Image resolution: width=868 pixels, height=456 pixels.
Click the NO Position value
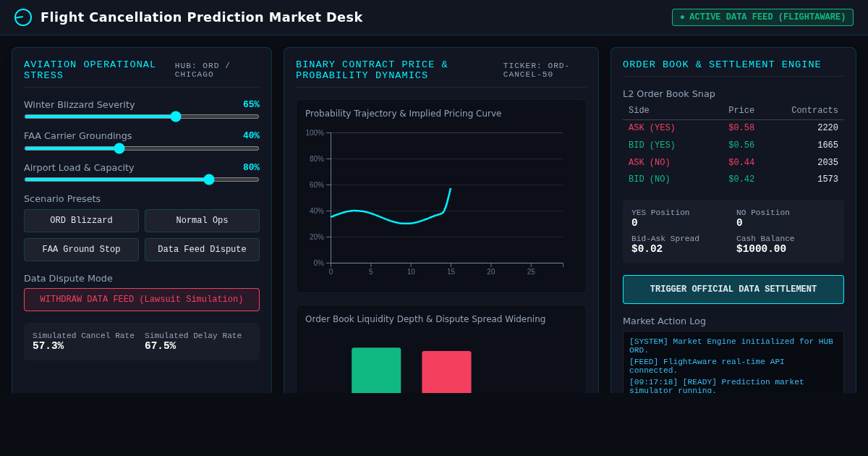click(x=739, y=223)
